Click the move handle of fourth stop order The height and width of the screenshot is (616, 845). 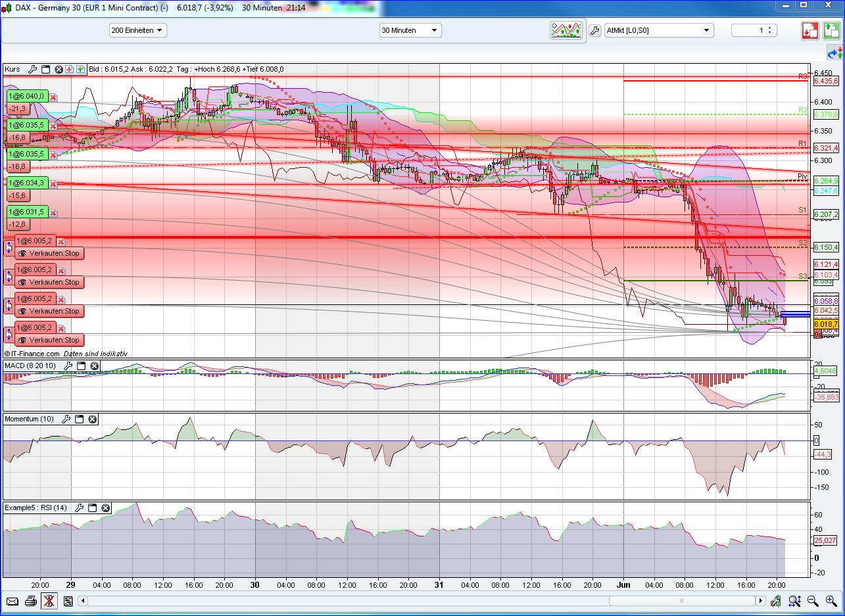(9, 334)
